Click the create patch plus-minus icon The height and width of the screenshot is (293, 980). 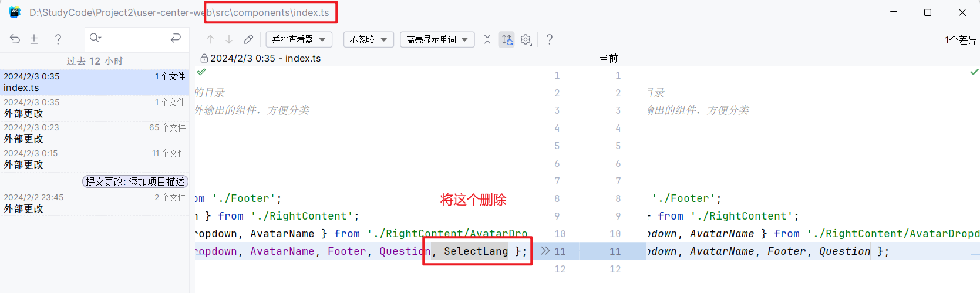(x=34, y=39)
